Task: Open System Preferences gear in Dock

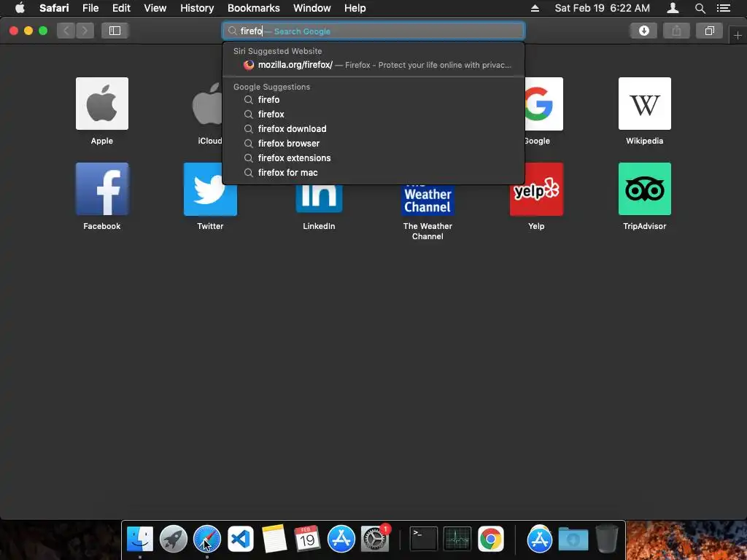Action: click(375, 539)
